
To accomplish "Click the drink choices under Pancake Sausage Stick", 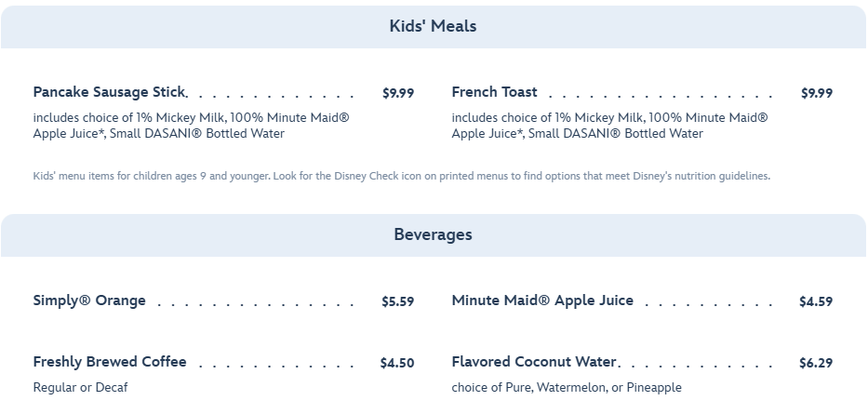I will 191,126.
